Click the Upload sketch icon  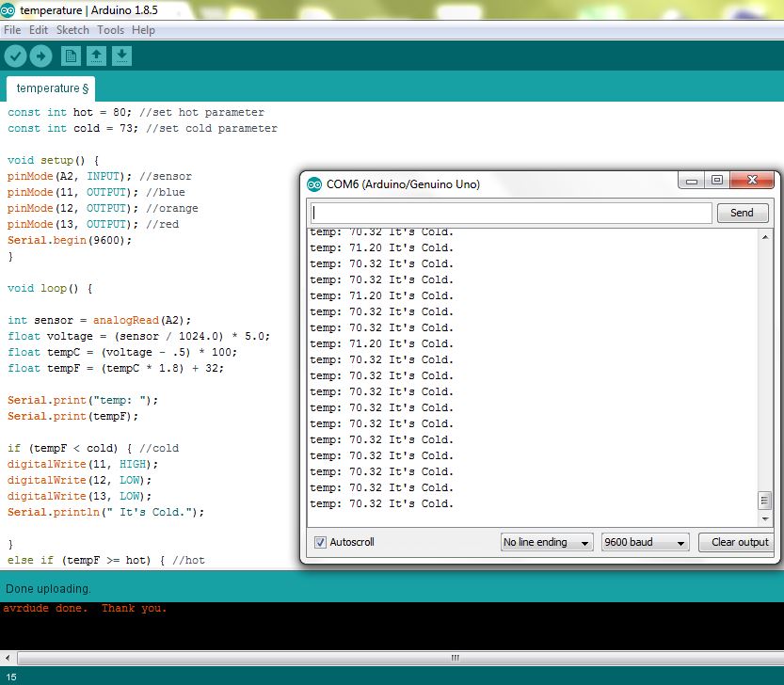(x=40, y=56)
